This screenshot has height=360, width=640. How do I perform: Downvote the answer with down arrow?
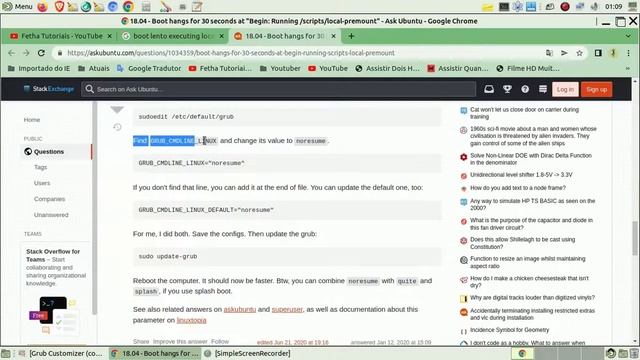click(117, 109)
